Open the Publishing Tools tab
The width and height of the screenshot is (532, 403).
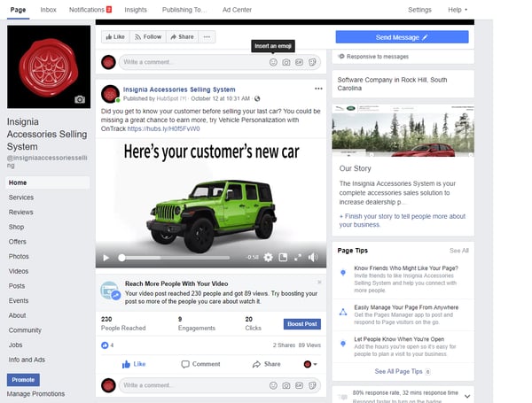pyautogui.click(x=184, y=10)
